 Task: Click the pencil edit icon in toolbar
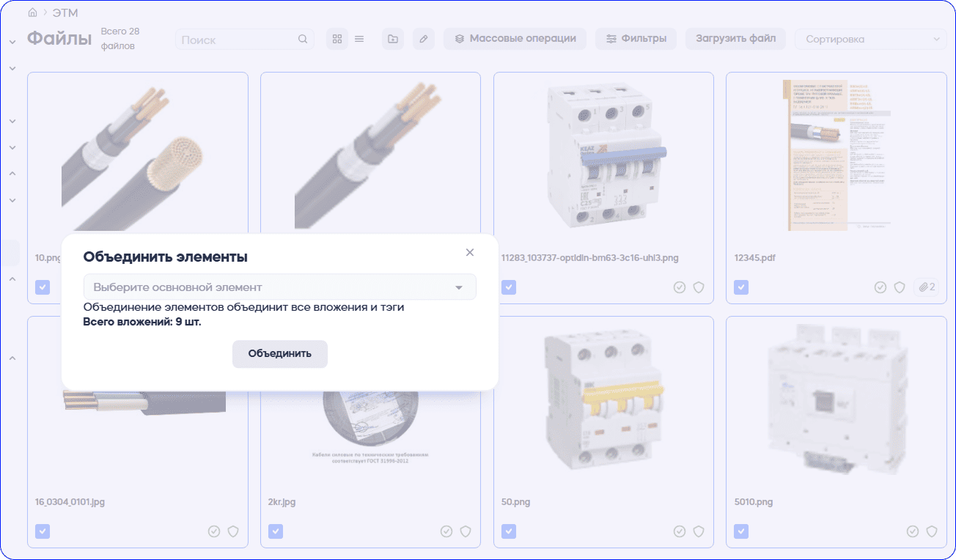(x=423, y=39)
